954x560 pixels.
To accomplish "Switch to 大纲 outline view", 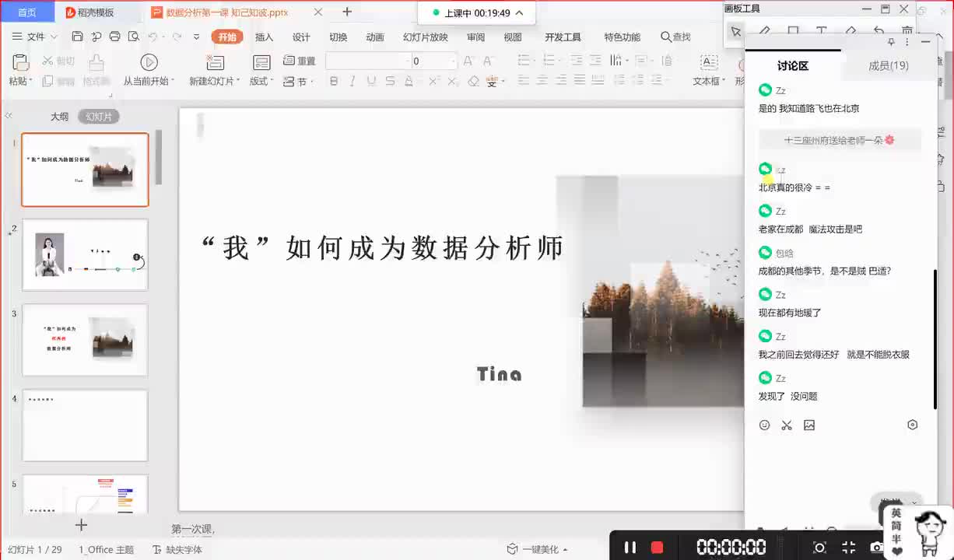I will pyautogui.click(x=60, y=117).
